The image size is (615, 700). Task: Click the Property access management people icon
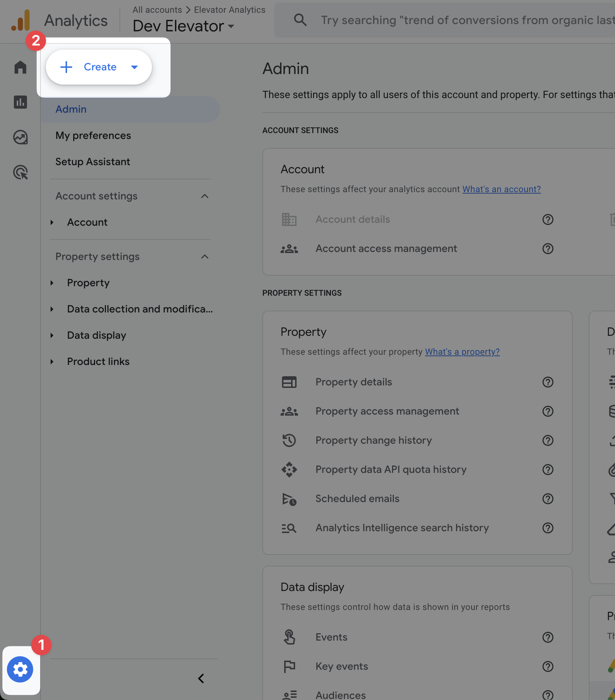pos(289,411)
